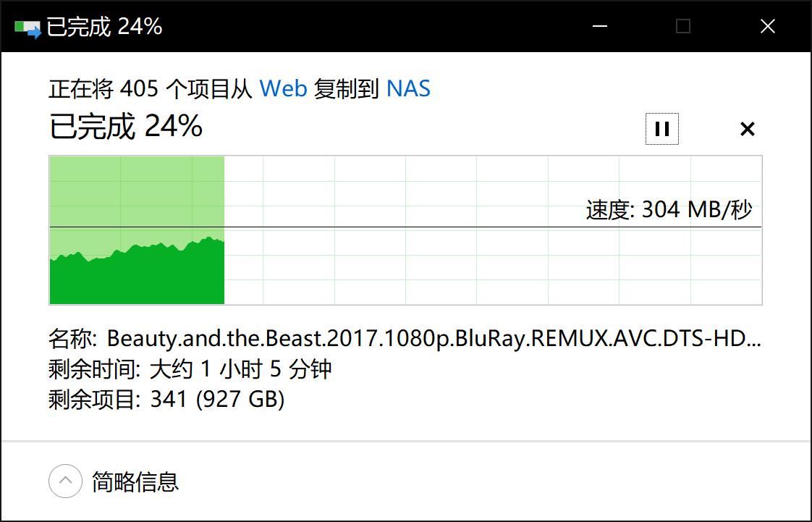Click the minimize icon in the title bar
The image size is (812, 522).
click(x=599, y=26)
